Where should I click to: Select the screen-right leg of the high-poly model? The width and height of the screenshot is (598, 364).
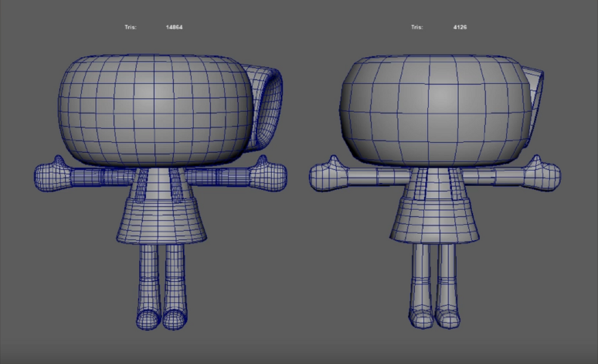coord(175,276)
